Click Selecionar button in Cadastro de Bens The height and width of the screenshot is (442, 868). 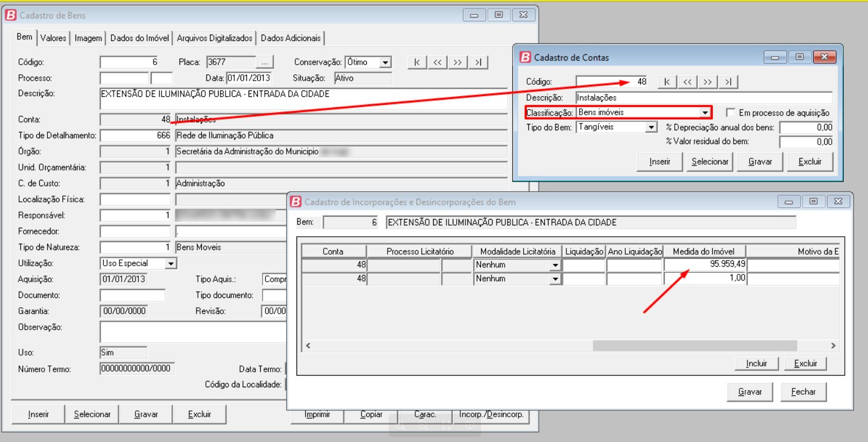coord(92,414)
